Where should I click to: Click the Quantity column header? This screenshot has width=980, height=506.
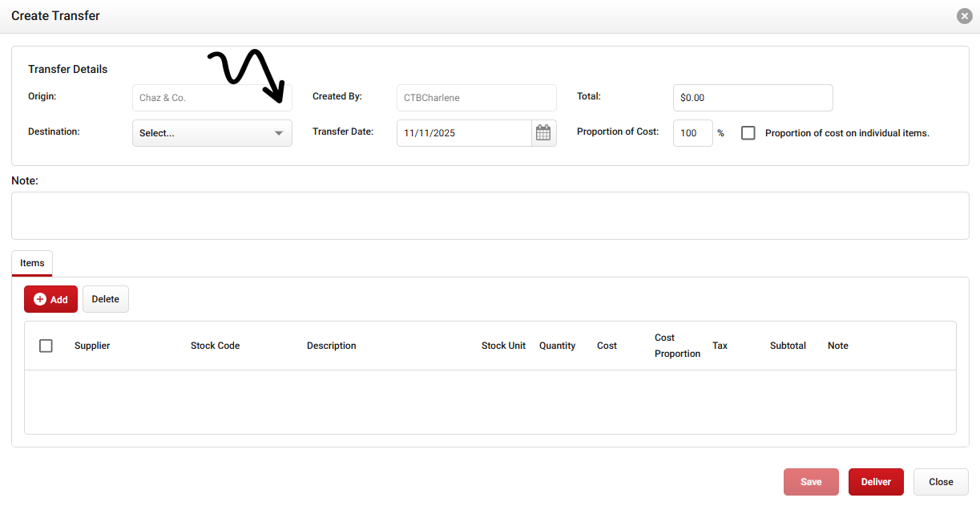(x=557, y=346)
